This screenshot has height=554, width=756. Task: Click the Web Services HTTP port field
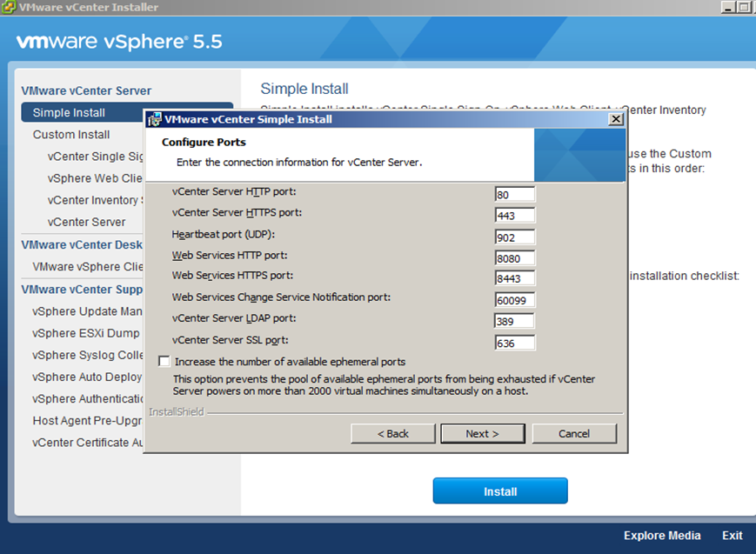(514, 258)
